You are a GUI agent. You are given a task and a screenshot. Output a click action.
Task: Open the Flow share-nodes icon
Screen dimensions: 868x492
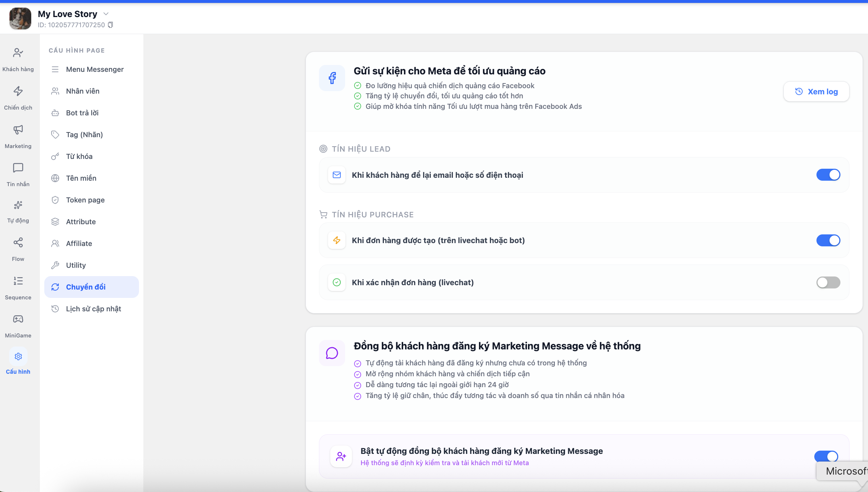point(18,242)
